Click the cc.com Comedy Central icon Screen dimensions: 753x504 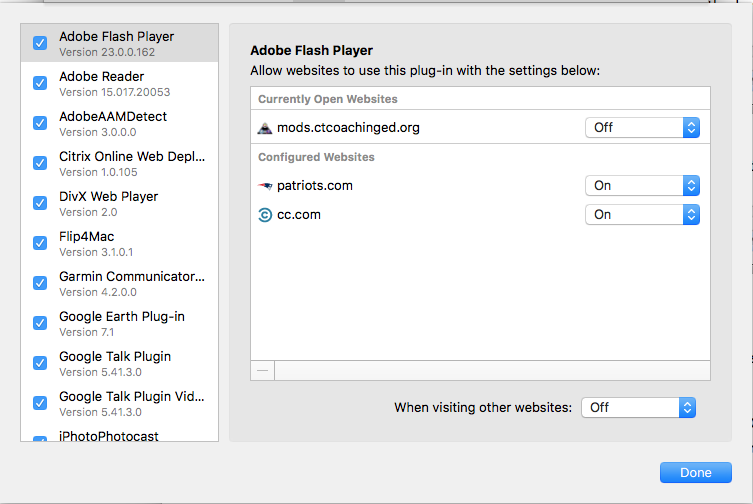265,215
